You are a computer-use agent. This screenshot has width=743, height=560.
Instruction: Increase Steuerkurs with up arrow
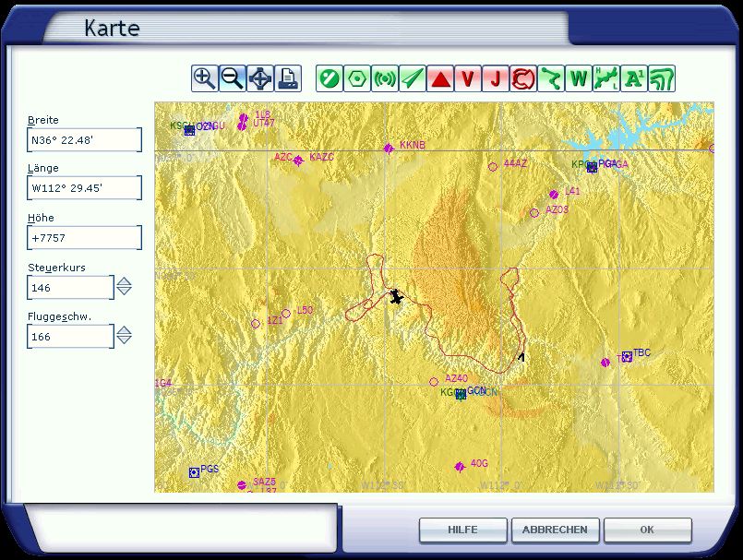click(125, 281)
